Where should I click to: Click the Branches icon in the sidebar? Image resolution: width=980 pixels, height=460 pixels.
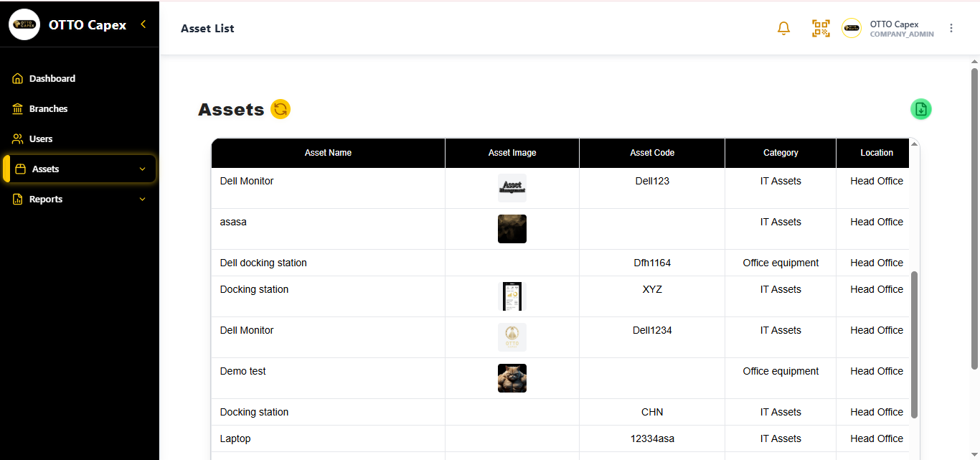coord(17,108)
